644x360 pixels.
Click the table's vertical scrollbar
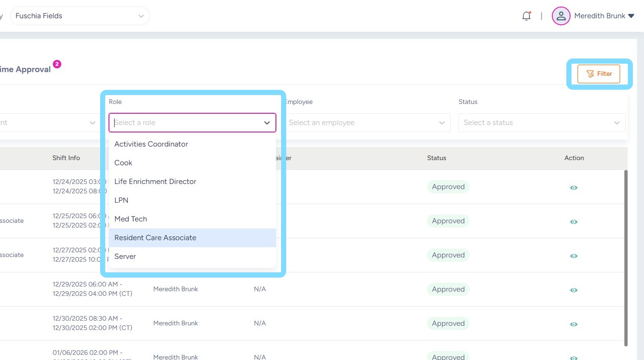point(626,257)
